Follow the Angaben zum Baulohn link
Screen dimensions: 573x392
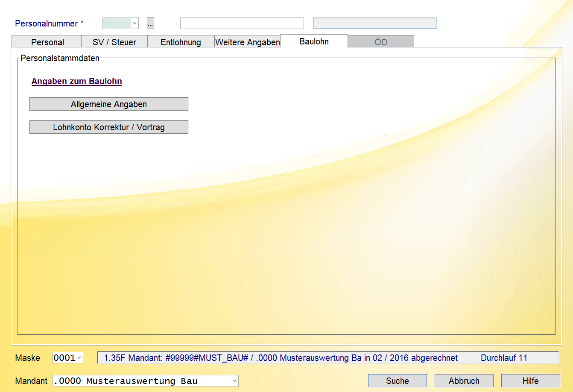77,81
